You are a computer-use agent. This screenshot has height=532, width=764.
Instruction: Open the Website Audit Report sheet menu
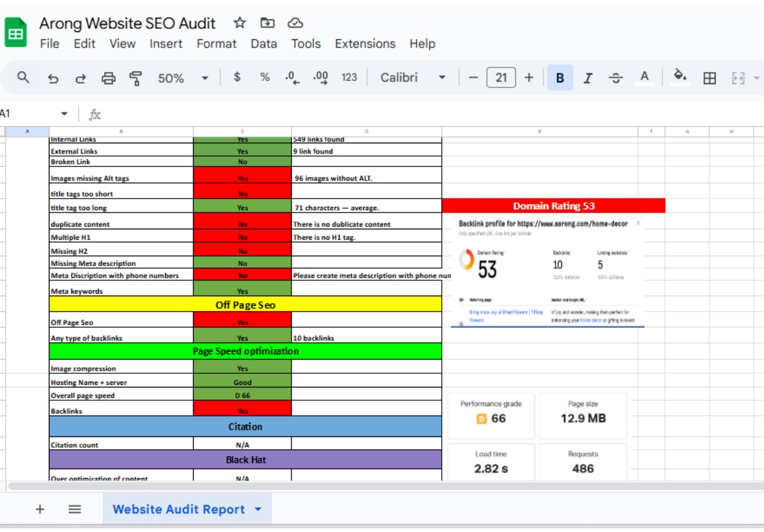click(257, 510)
